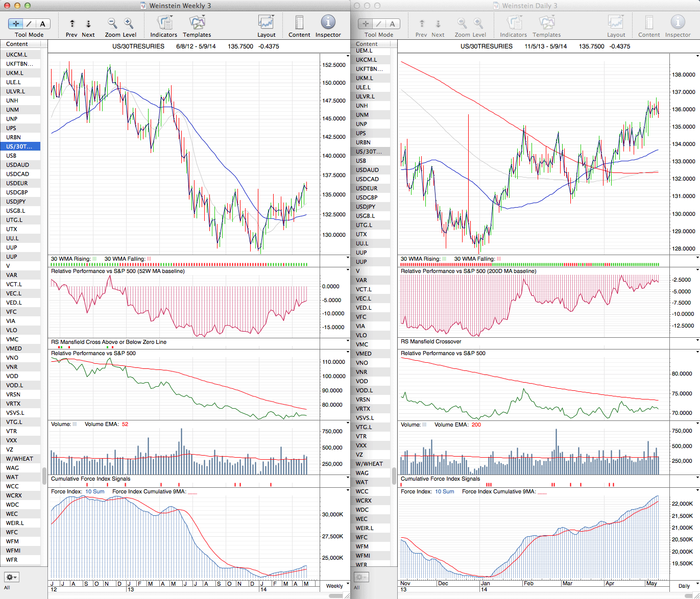Toggle Content sidebar icon in Weekly toolbar
This screenshot has width=700, height=599.
click(299, 23)
